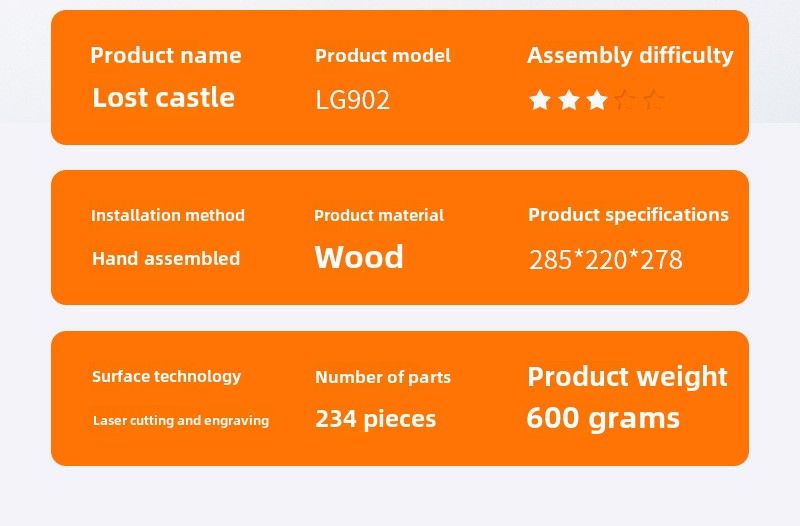Select the 285*220*278 dimensions text

[605, 260]
